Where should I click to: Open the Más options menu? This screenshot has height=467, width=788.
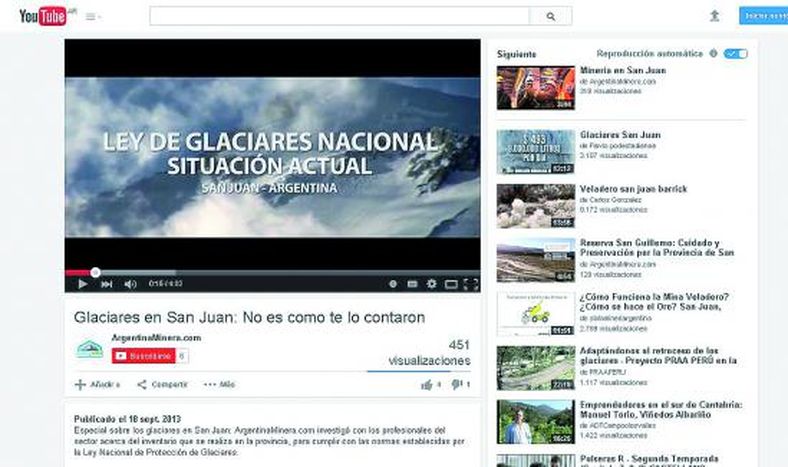pyautogui.click(x=220, y=385)
